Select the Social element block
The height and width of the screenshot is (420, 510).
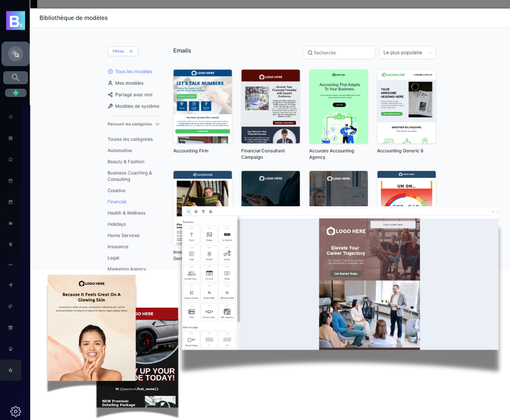coord(227,254)
